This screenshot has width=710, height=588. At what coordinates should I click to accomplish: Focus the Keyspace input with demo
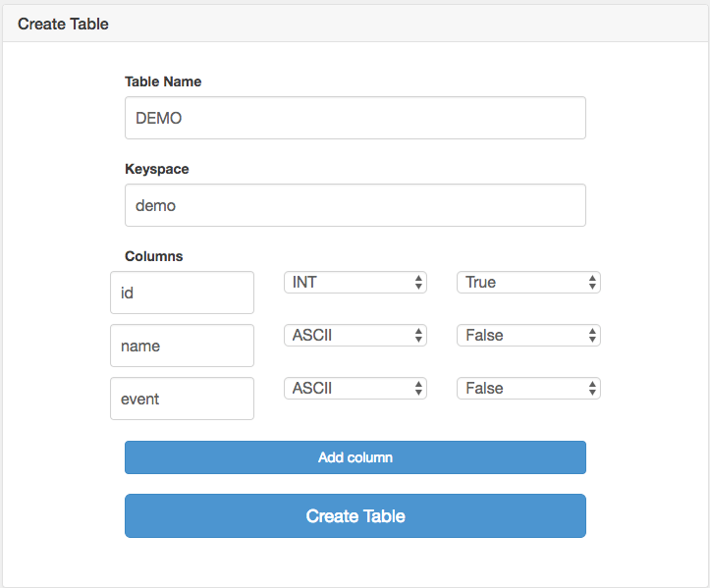355,205
